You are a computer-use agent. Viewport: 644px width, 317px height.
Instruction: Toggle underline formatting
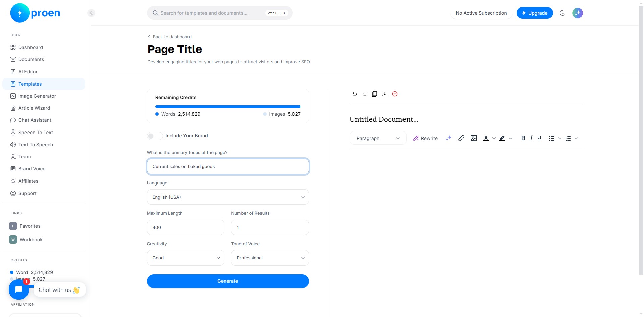(539, 138)
